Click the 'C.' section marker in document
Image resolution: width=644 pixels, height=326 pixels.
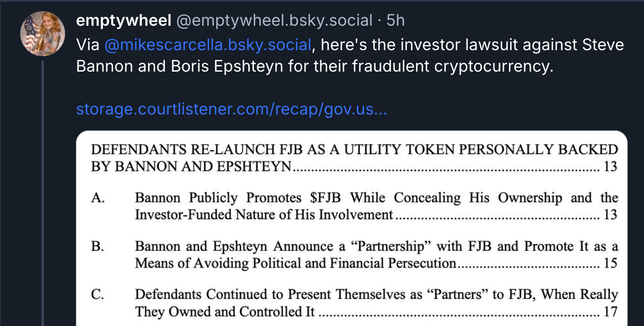(x=98, y=294)
